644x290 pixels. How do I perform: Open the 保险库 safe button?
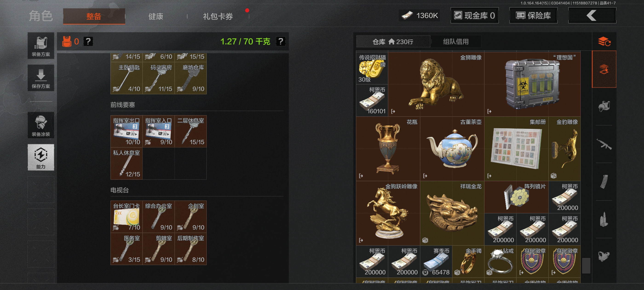533,15
